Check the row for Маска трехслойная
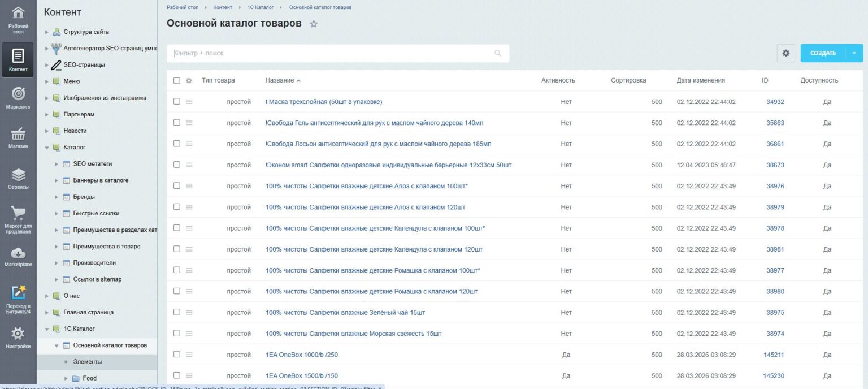The width and height of the screenshot is (868, 389). tap(177, 101)
